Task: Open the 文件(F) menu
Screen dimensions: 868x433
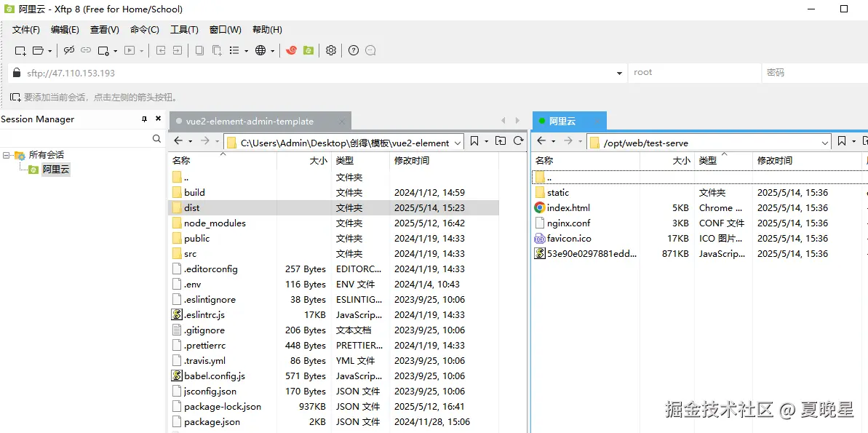Action: click(x=26, y=29)
